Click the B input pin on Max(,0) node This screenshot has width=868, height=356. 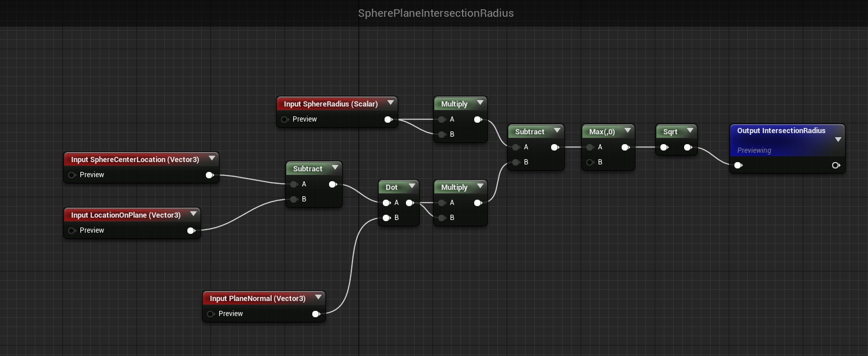click(589, 162)
